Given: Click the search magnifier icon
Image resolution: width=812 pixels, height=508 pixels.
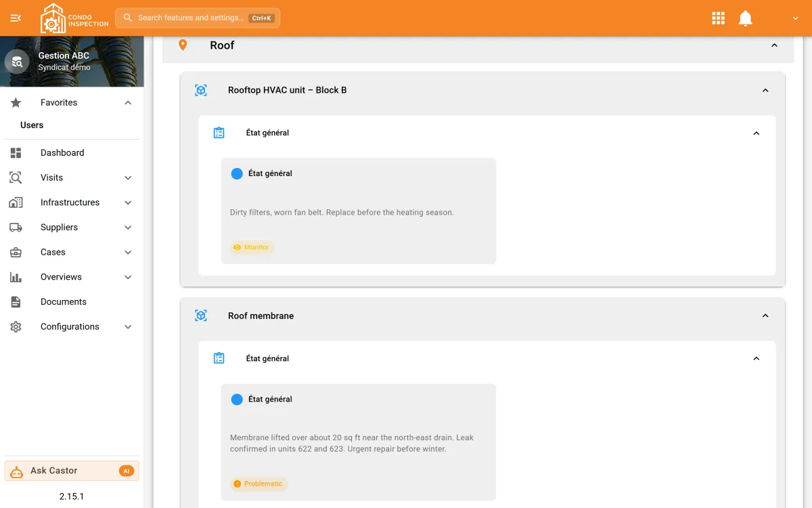Looking at the screenshot, I should [127, 18].
